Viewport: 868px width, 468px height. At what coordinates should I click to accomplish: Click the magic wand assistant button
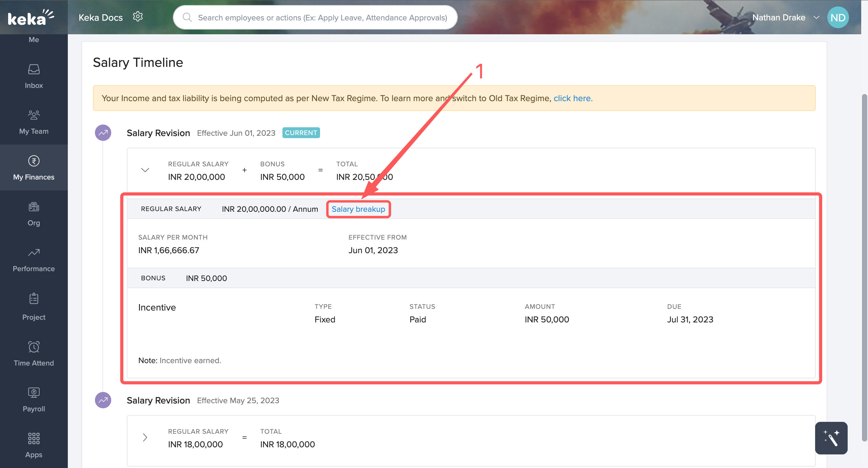831,438
